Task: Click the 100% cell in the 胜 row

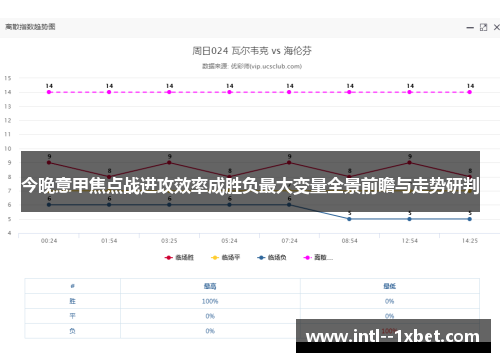Action: [x=210, y=301]
